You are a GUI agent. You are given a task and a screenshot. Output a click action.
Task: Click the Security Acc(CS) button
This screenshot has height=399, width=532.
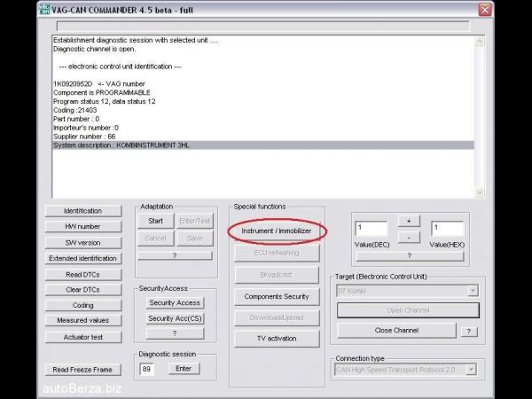click(175, 318)
